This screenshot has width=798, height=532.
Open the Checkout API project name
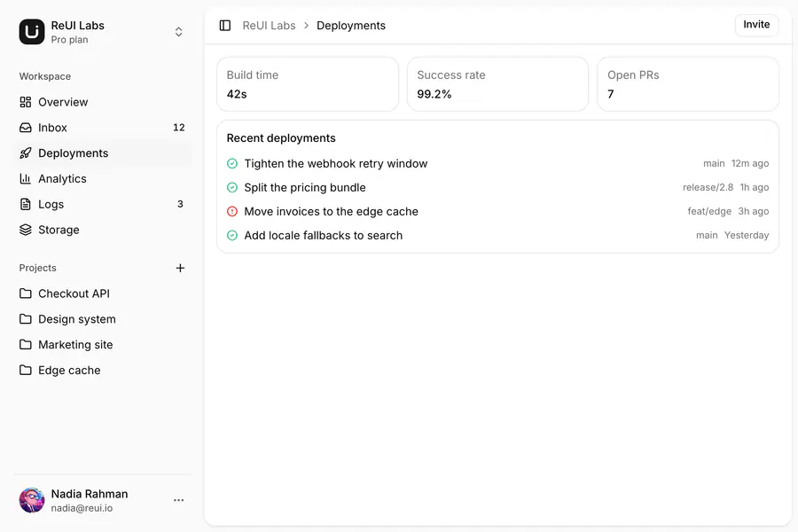74,293
